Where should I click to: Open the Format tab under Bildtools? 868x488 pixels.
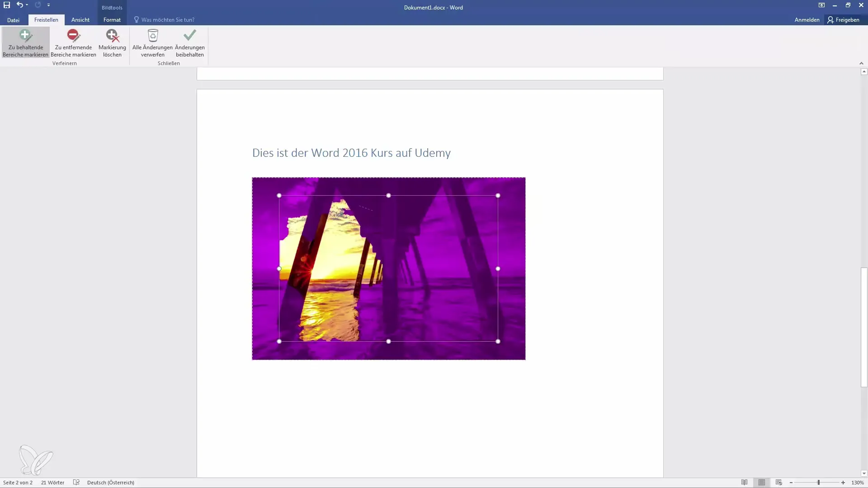(112, 20)
